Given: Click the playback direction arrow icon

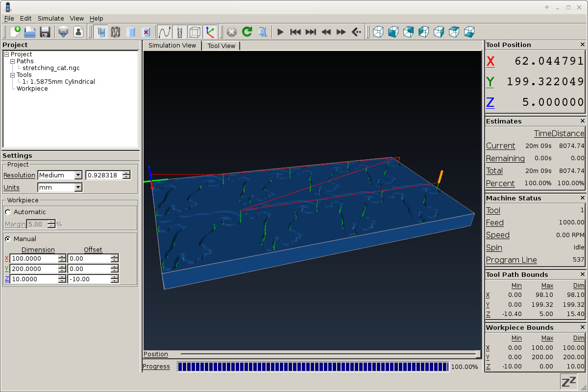Looking at the screenshot, I should point(356,32).
